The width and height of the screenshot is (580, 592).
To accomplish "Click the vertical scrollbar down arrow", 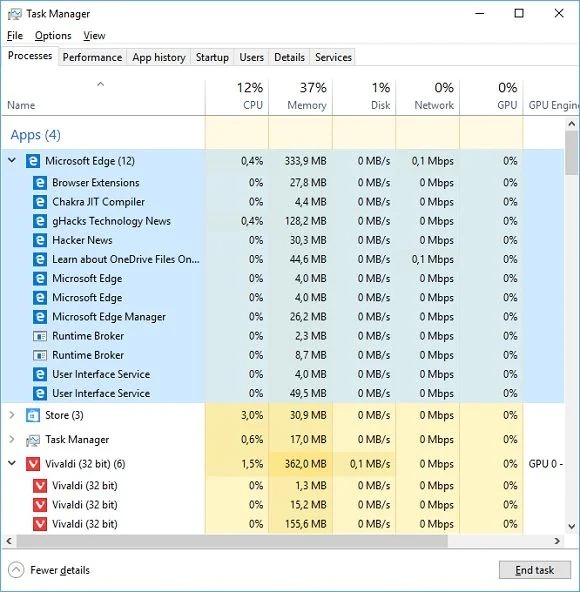I will click(x=571, y=526).
